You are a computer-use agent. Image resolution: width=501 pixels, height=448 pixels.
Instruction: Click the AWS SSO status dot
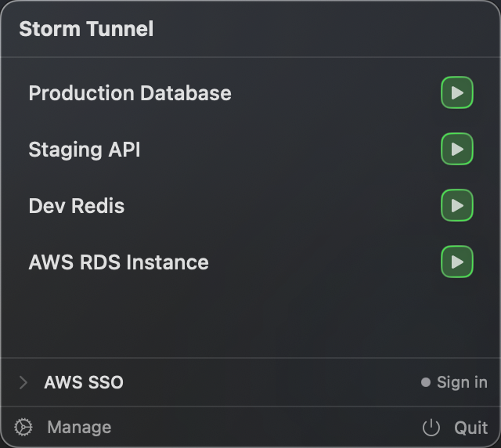coord(426,382)
